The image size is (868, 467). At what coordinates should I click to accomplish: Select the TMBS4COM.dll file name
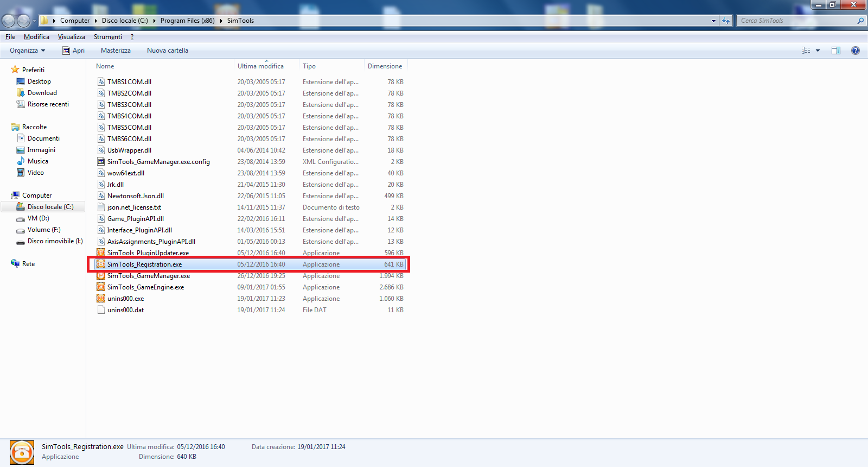(x=129, y=116)
